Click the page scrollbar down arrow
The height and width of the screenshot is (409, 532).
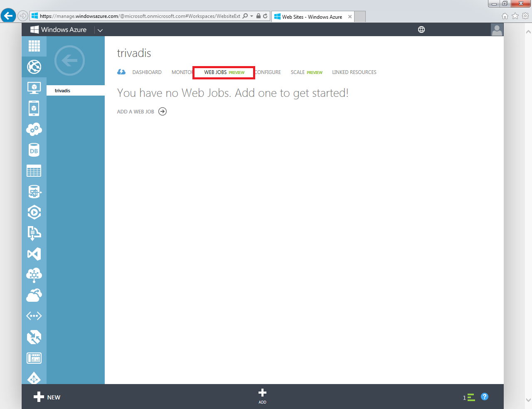[x=528, y=400]
